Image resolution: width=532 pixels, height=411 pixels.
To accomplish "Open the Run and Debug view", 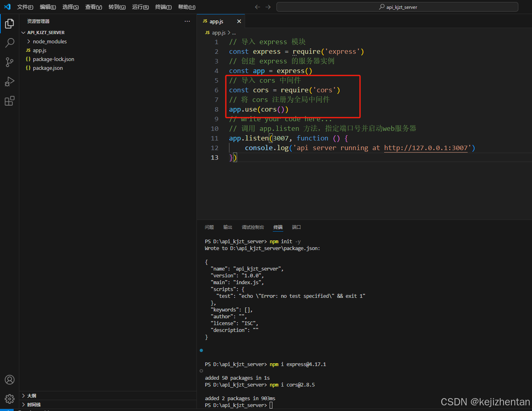I will [10, 81].
